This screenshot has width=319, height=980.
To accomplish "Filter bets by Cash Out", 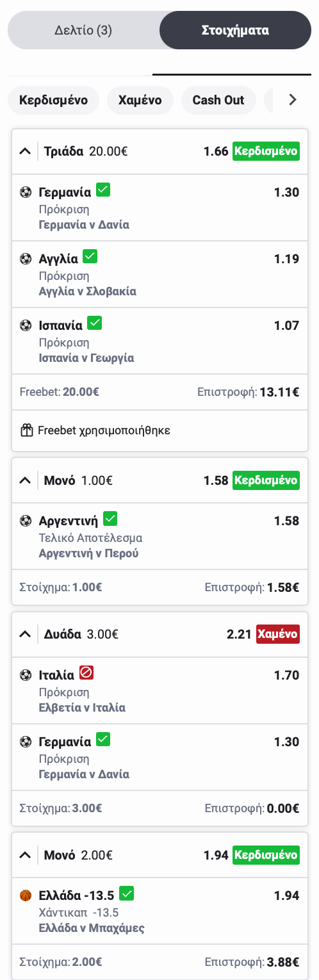I will point(218,100).
